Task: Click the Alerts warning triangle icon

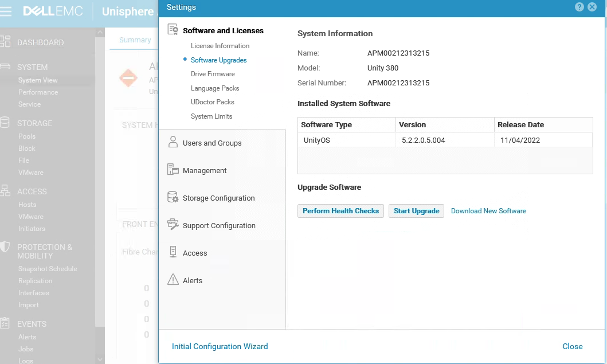Action: pyautogui.click(x=173, y=279)
